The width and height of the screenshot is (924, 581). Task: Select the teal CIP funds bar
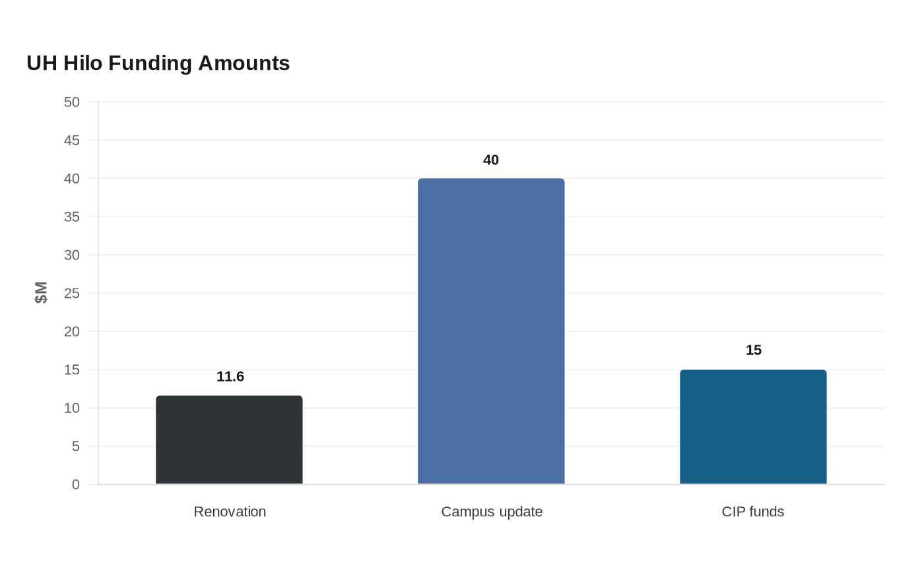pos(753,427)
